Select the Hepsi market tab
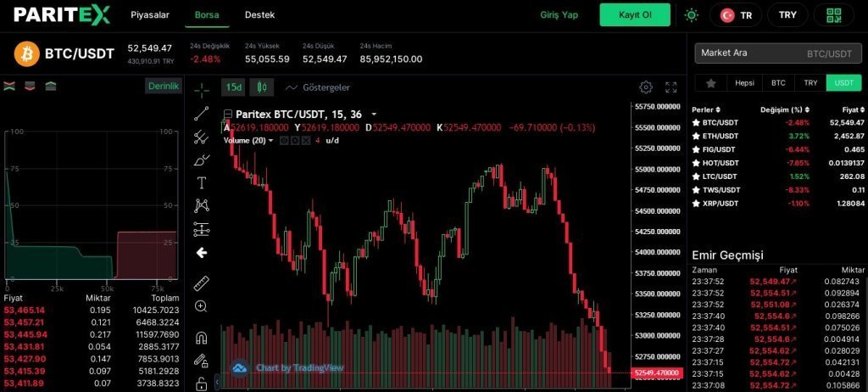Image resolution: width=868 pixels, height=392 pixels. coord(744,83)
